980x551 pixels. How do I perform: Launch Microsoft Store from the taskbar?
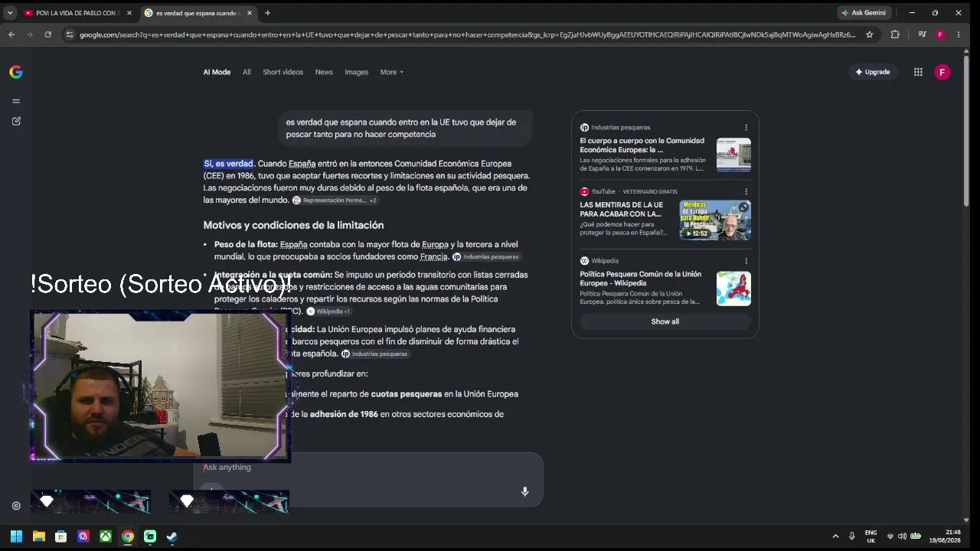pyautogui.click(x=61, y=536)
